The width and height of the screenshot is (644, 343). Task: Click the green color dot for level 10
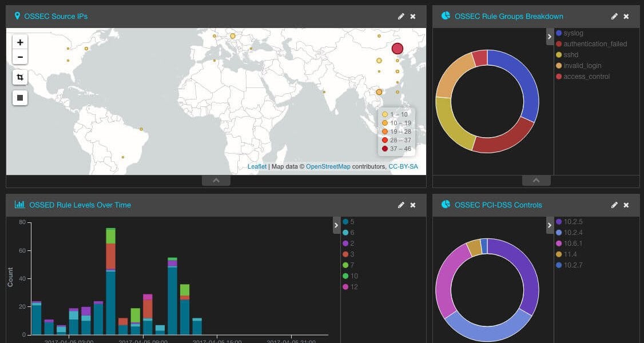pos(345,276)
